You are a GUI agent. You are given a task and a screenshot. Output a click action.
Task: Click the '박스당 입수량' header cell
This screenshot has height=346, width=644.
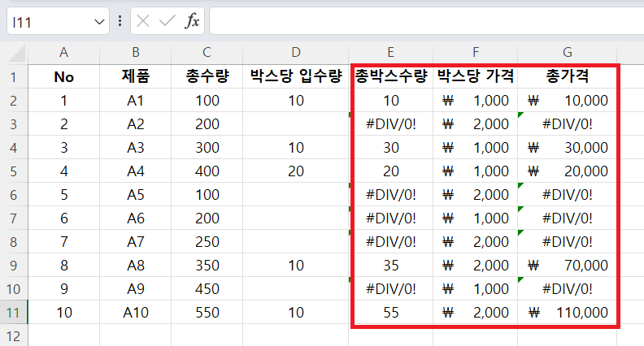point(296,76)
